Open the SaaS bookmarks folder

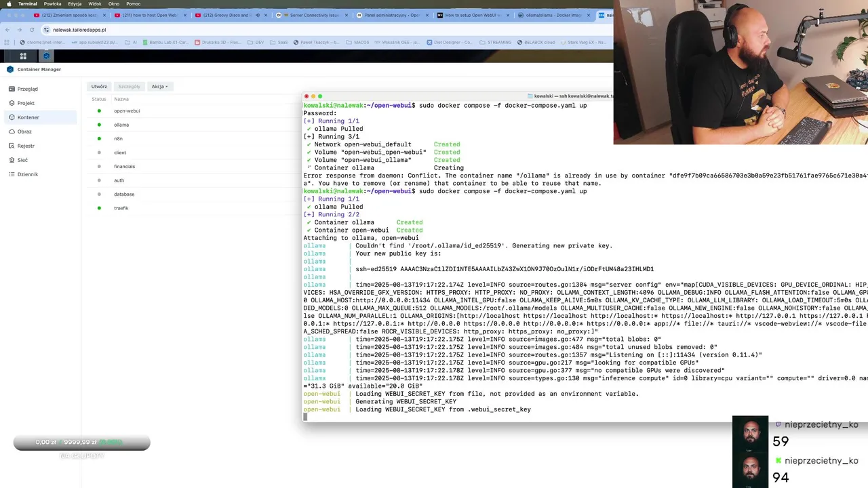(279, 42)
